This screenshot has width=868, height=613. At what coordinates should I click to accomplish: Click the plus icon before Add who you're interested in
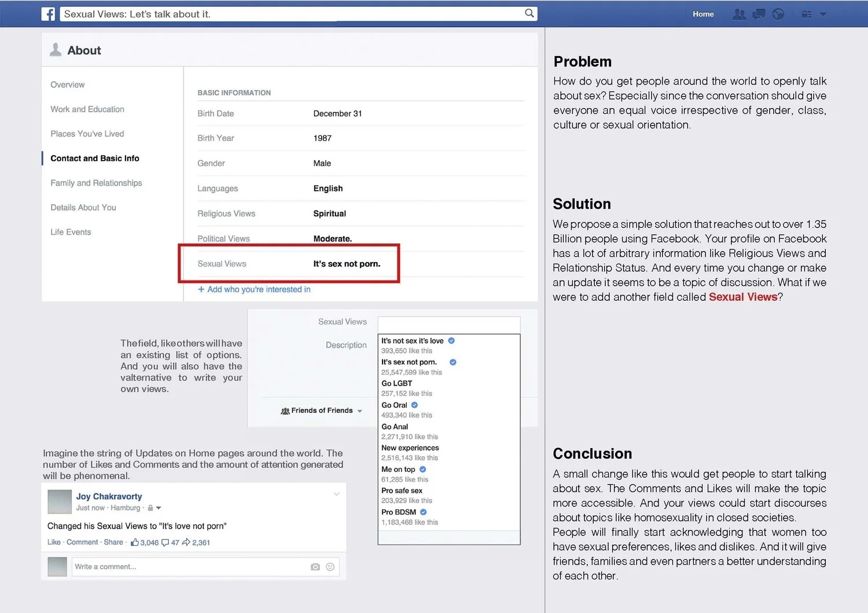pos(201,289)
